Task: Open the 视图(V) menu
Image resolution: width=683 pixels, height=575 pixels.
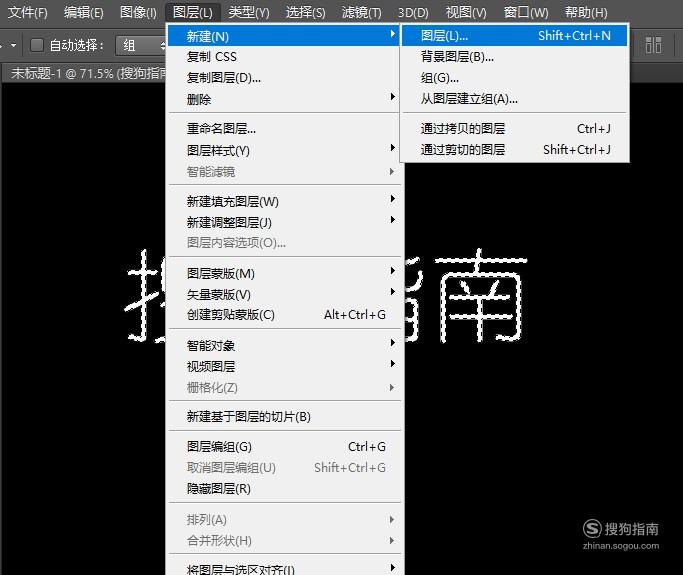Action: pyautogui.click(x=466, y=12)
